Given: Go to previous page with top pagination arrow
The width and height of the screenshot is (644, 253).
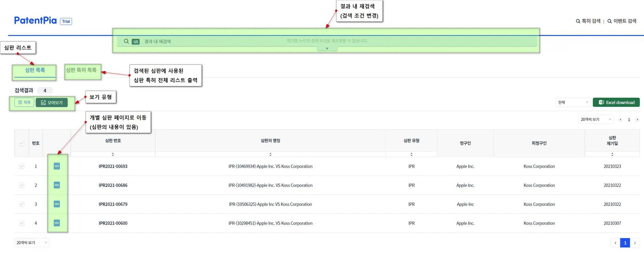Looking at the screenshot, I should 620,120.
